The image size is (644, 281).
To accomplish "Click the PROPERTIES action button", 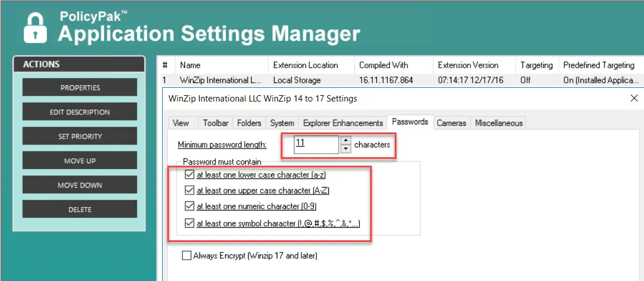I will [80, 88].
